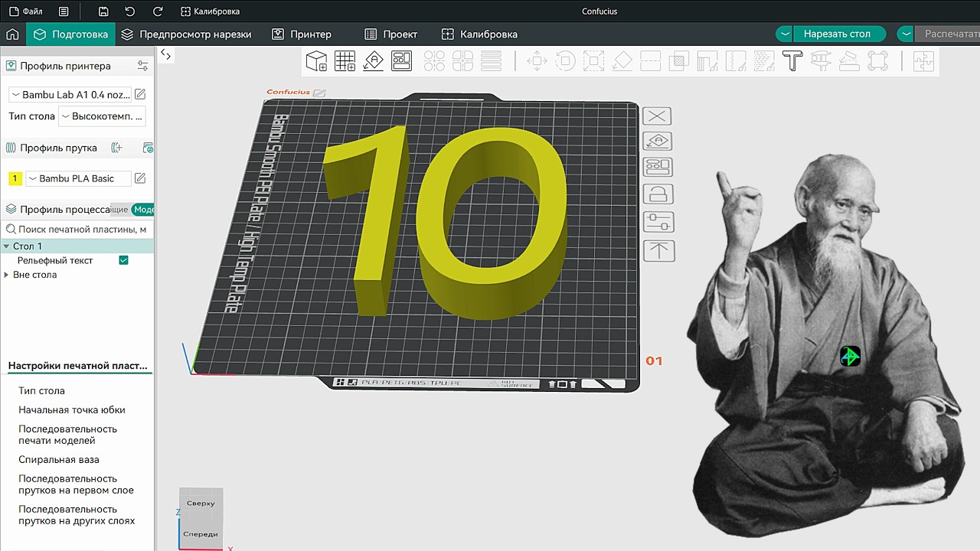
Task: Switch to the Проект tab
Action: click(391, 34)
